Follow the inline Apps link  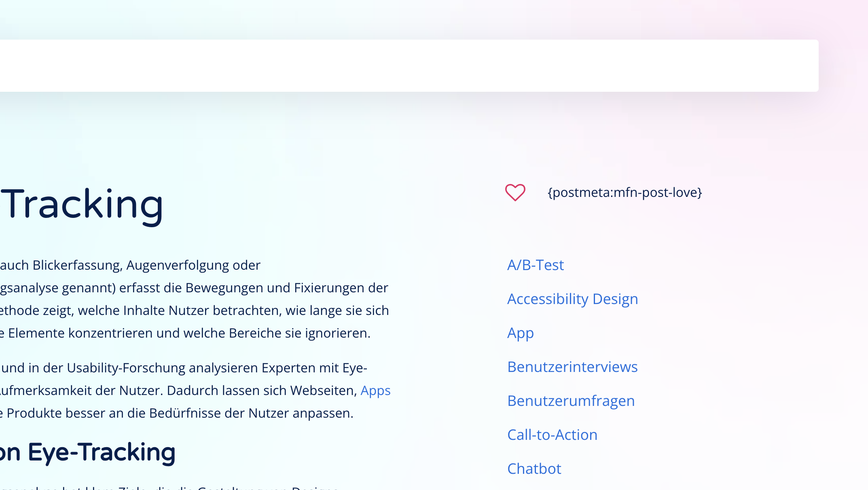click(x=375, y=391)
